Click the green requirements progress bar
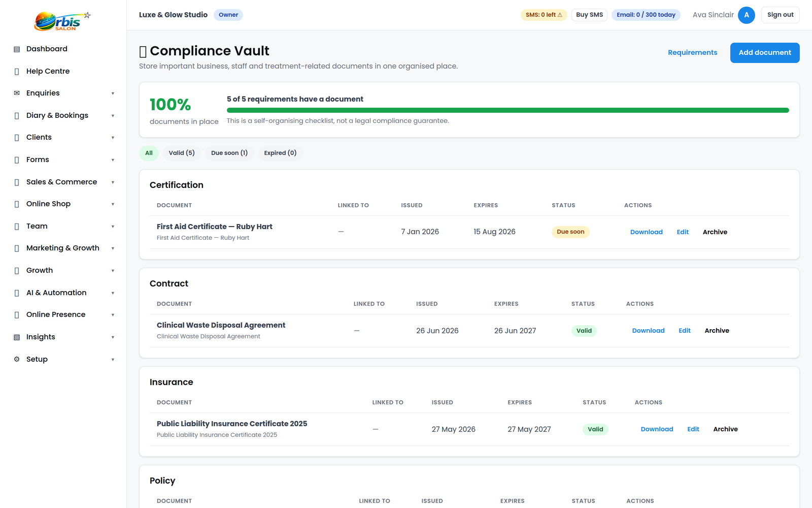812x508 pixels. [x=507, y=110]
